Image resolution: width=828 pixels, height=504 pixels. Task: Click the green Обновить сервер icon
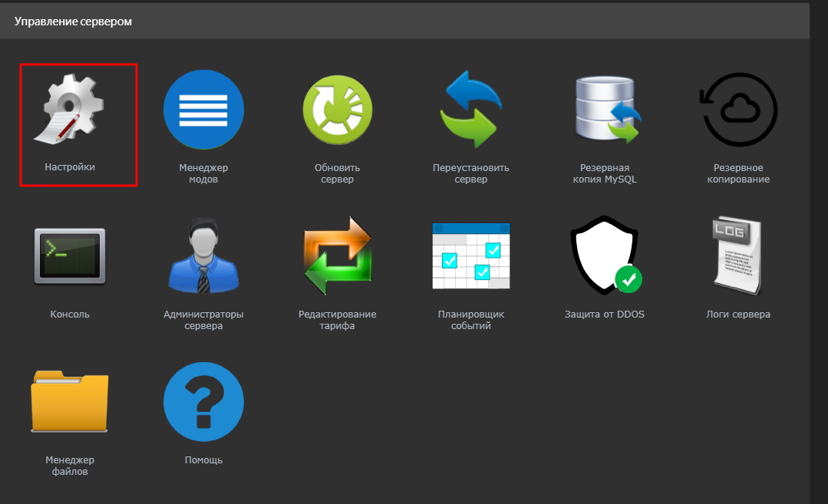tap(338, 110)
